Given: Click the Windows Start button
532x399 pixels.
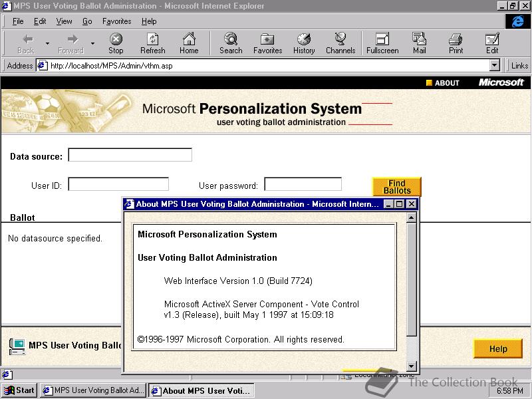Looking at the screenshot, I should [x=19, y=390].
